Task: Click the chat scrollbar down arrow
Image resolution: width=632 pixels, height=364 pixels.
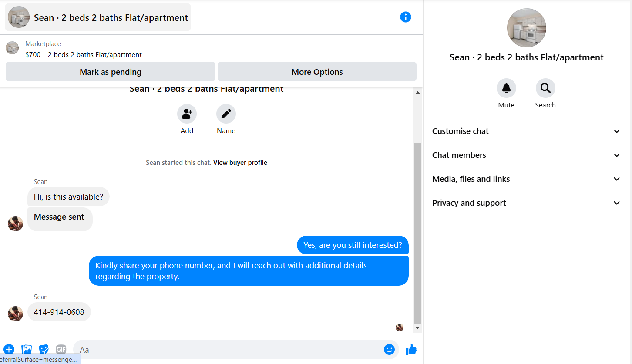Action: click(418, 328)
